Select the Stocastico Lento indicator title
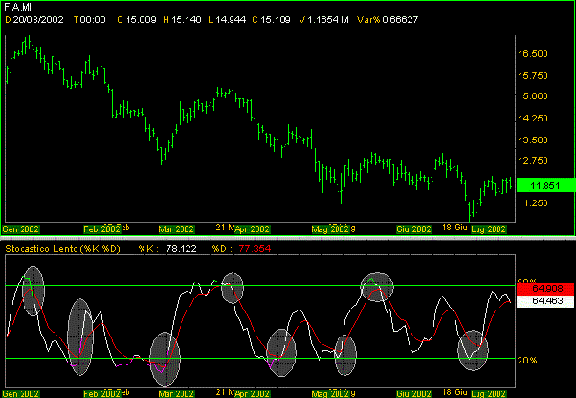This screenshot has width=576, height=398. coord(63,249)
